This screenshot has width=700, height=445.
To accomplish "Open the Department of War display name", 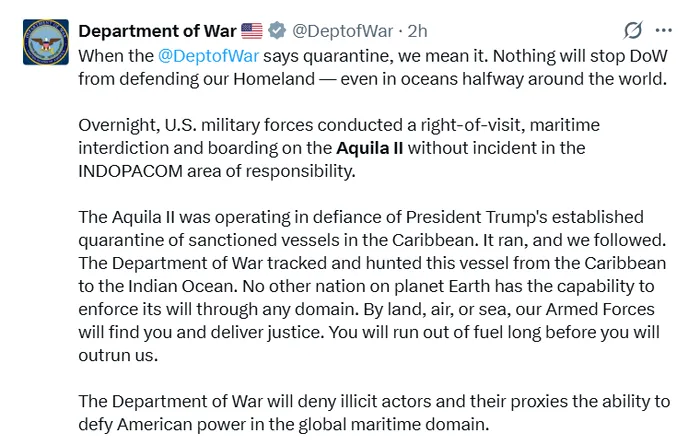I will (x=157, y=30).
